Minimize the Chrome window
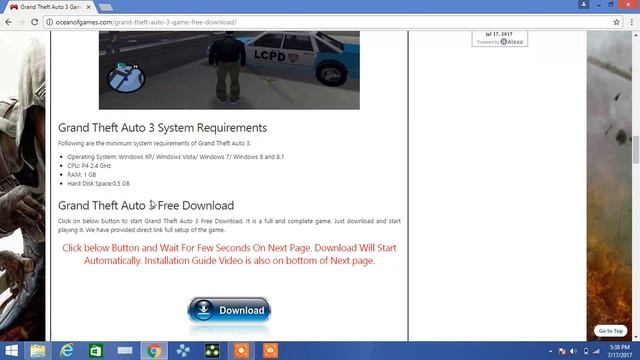The height and width of the screenshot is (360, 640). tap(598, 4)
